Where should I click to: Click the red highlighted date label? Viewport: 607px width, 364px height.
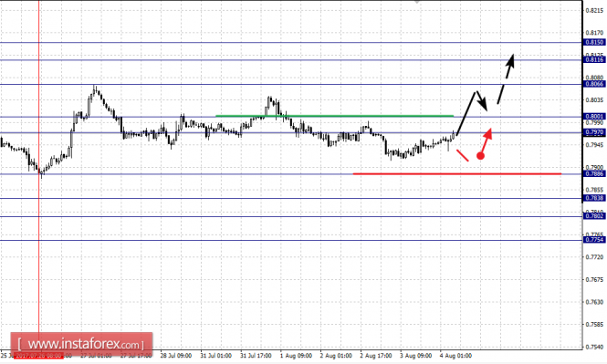point(38,356)
